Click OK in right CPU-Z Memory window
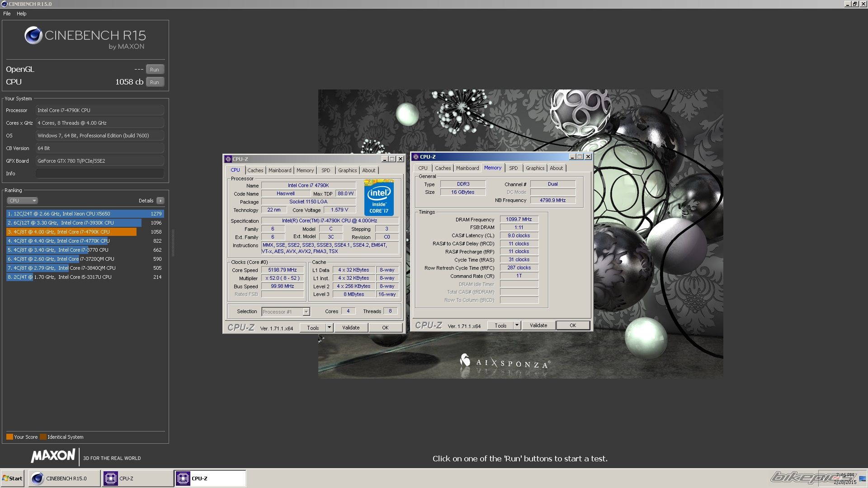The width and height of the screenshot is (868, 488). click(573, 326)
